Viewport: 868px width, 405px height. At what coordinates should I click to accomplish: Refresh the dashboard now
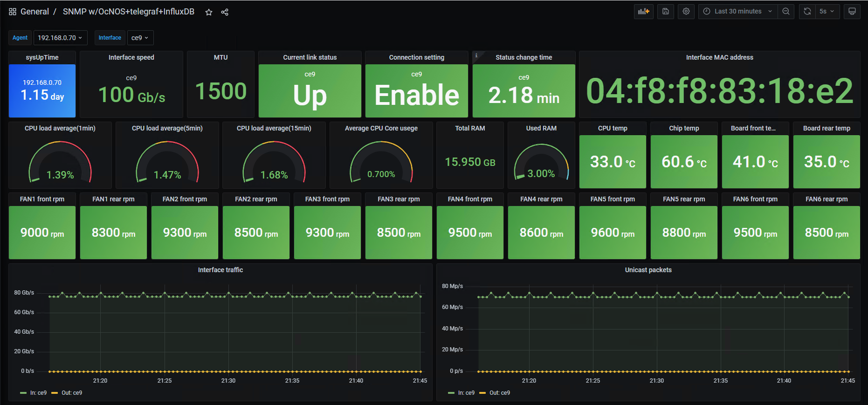tap(807, 12)
